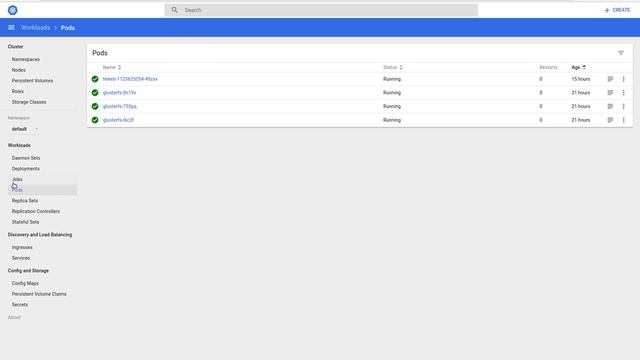Open Daemon Sets in the sidebar
The image size is (640, 360).
click(x=26, y=158)
